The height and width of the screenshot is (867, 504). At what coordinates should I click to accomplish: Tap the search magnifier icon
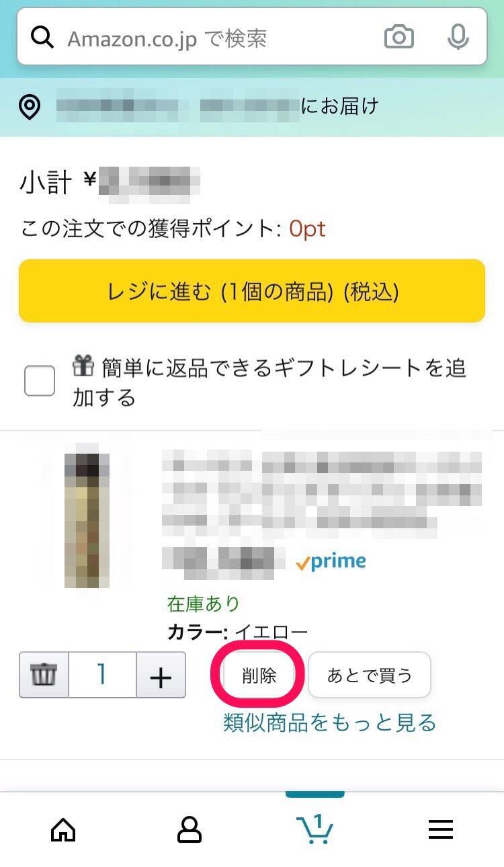pos(42,38)
